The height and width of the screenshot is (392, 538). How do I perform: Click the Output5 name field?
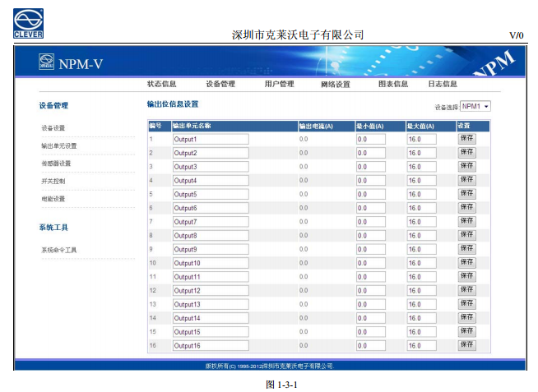point(211,194)
